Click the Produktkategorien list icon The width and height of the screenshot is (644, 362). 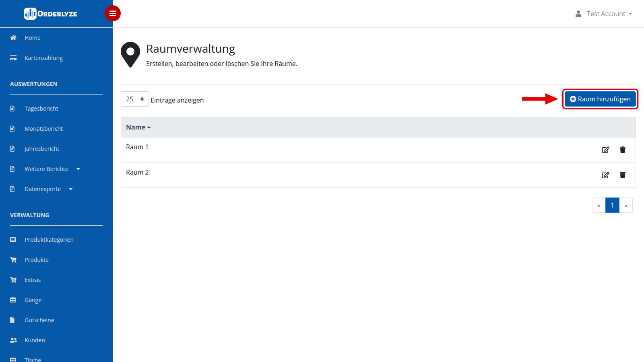point(13,240)
